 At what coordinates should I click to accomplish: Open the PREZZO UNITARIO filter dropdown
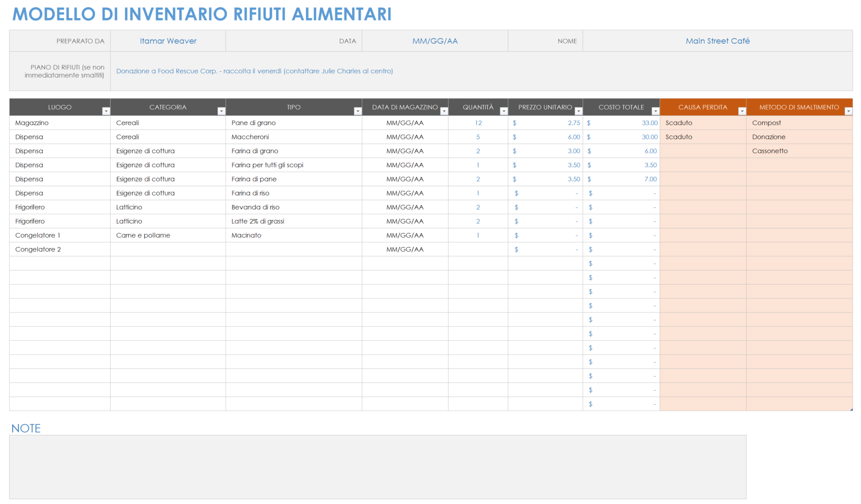578,111
